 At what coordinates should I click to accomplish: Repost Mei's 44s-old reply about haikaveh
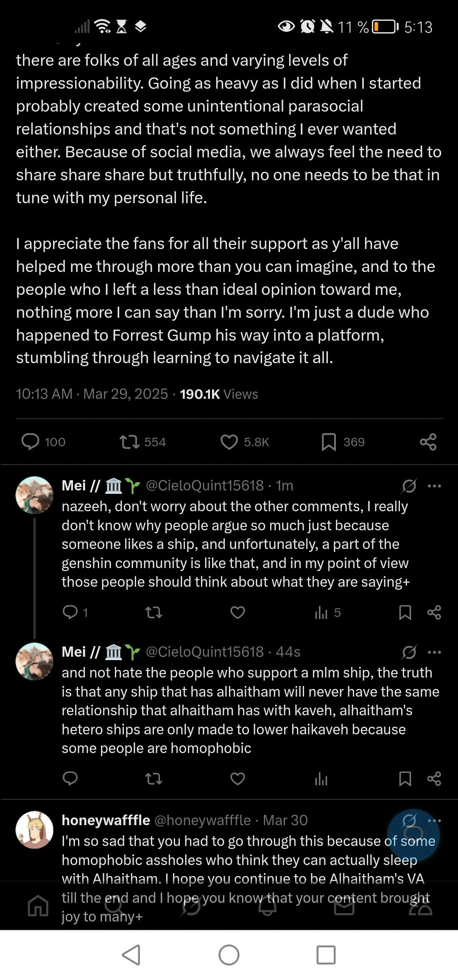coord(154,778)
